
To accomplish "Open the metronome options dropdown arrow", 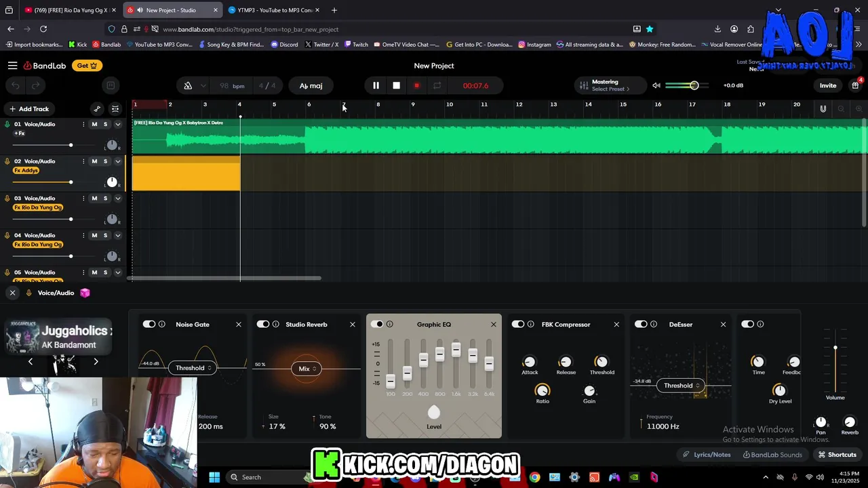I will pos(203,86).
